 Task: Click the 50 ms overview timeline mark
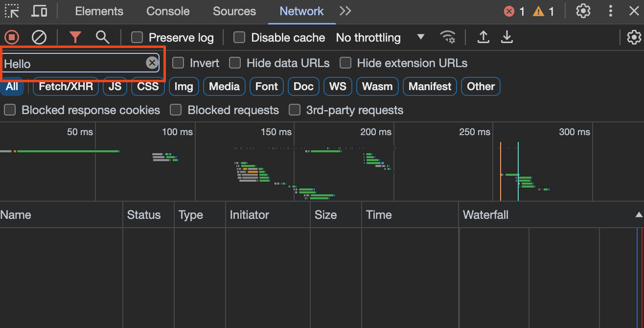pyautogui.click(x=80, y=132)
